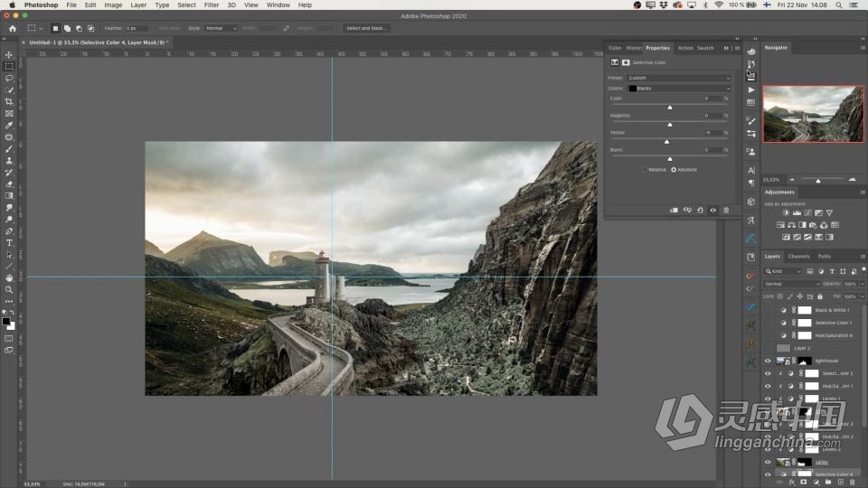The width and height of the screenshot is (868, 488).
Task: Open the Image menu
Action: click(x=113, y=5)
